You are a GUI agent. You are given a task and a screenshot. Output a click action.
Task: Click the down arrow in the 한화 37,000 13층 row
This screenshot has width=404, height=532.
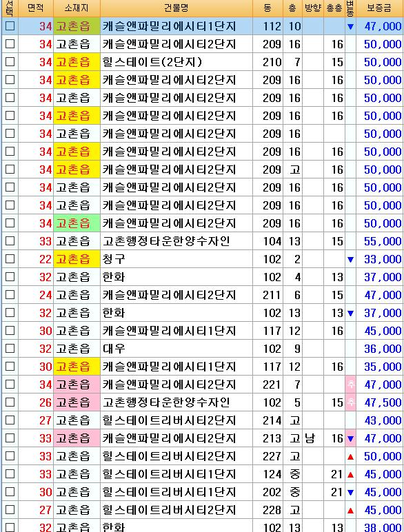click(350, 313)
